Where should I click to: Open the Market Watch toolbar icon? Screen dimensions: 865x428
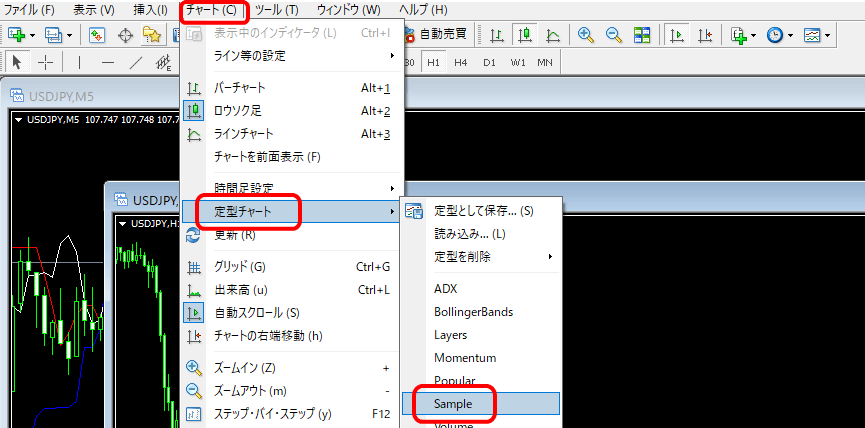tap(97, 35)
